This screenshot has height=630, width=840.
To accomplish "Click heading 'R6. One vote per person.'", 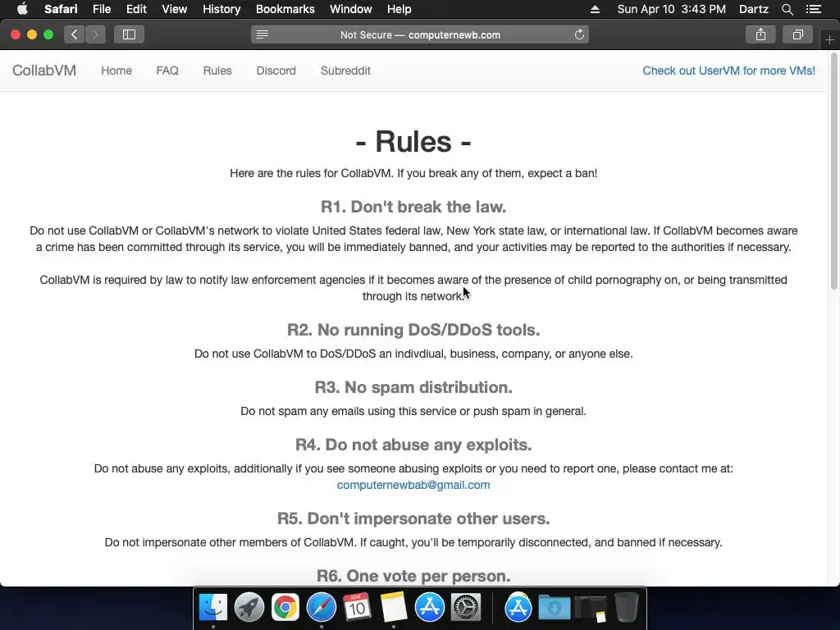I will click(413, 576).
